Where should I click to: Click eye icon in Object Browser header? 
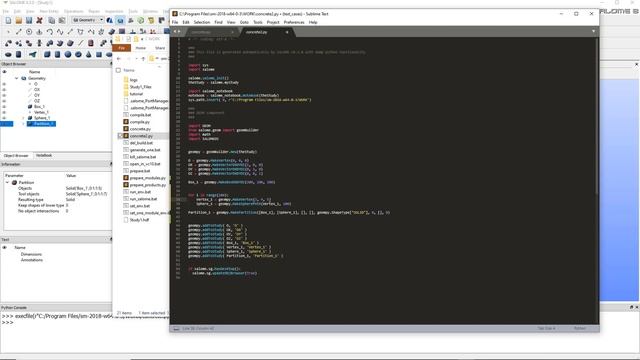[x=4, y=72]
